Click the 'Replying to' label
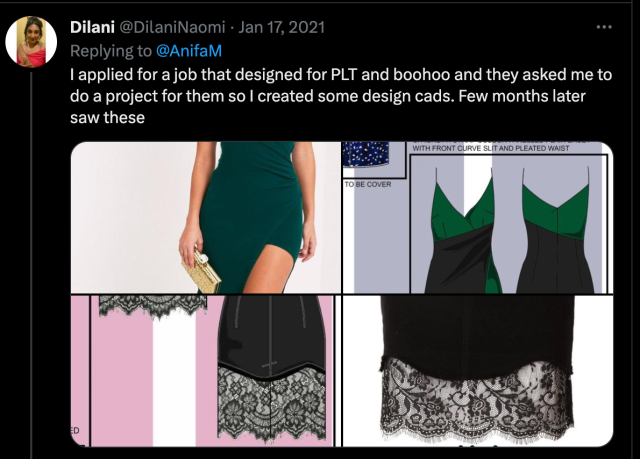This screenshot has width=640, height=459. click(x=111, y=51)
